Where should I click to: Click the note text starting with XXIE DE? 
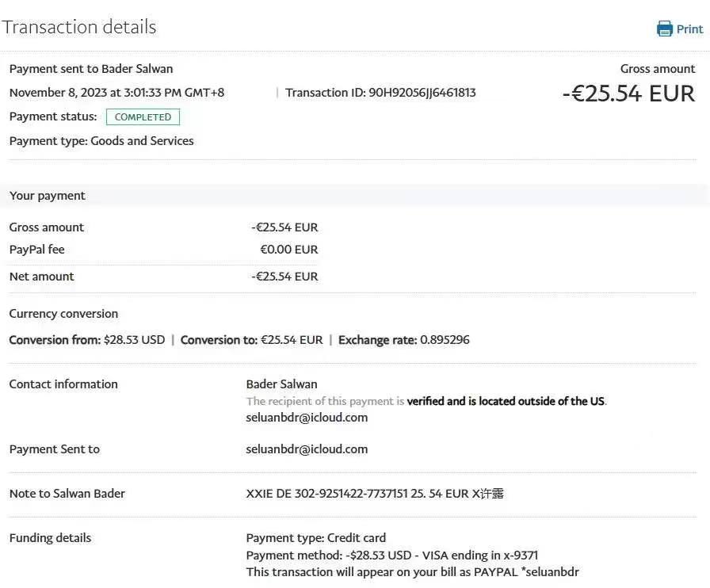click(x=375, y=494)
